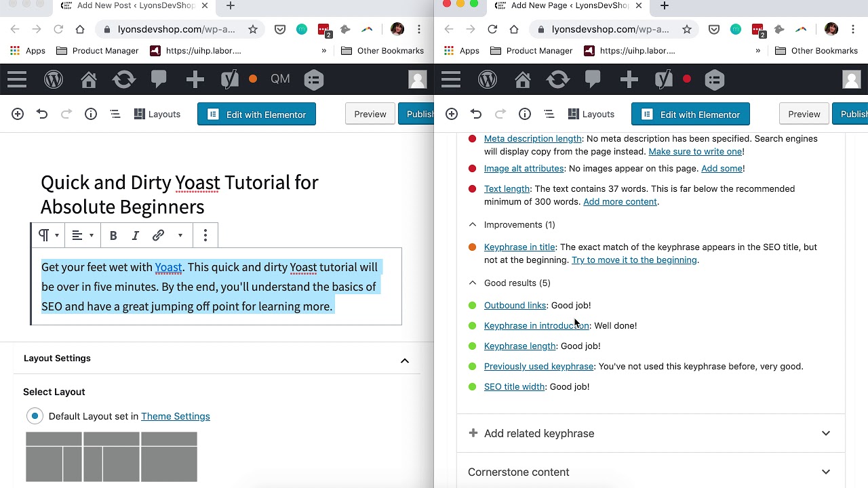Click Try to move it to the beginning
The image size is (868, 488).
[x=634, y=260]
